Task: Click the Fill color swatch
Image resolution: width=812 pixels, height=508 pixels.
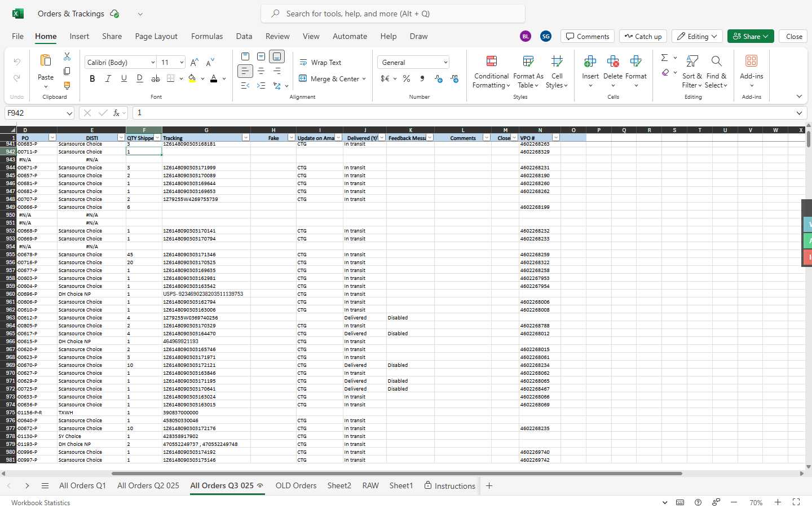Action: 192,78
